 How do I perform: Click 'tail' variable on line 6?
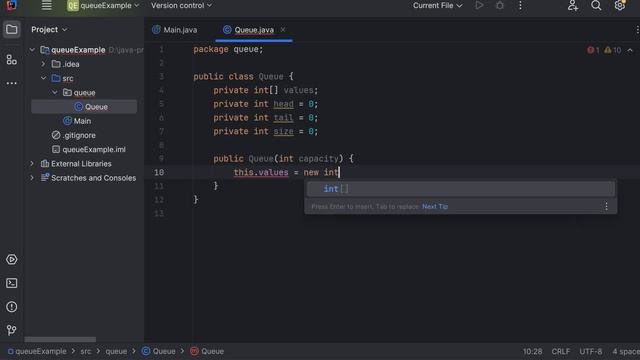pyautogui.click(x=283, y=118)
